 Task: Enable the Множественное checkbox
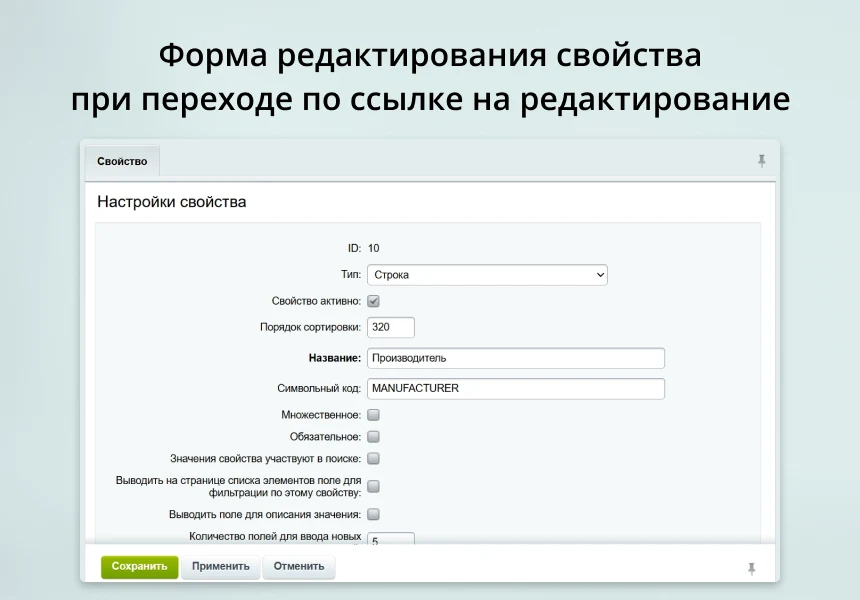point(374,415)
